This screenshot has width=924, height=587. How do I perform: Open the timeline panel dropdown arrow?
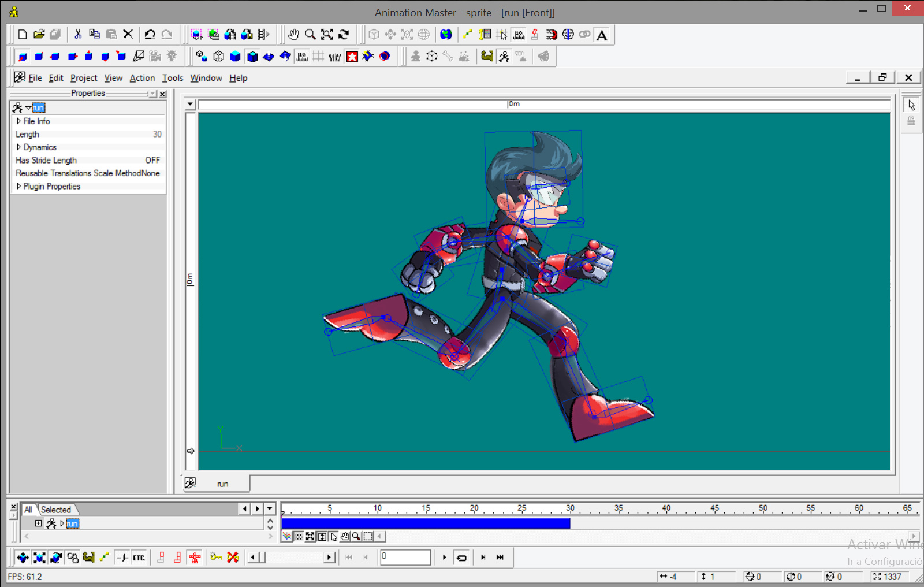[x=270, y=508]
